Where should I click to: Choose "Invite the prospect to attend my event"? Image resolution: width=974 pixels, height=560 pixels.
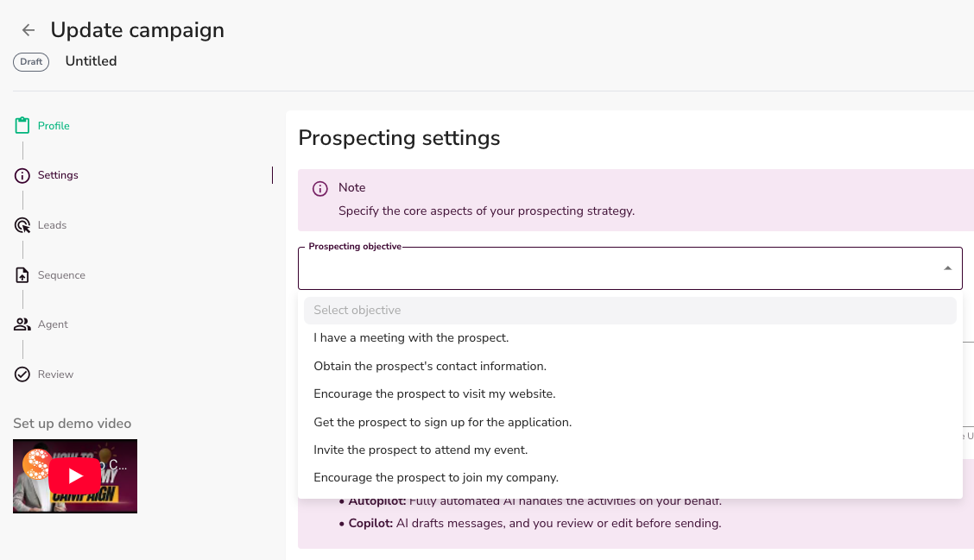click(x=421, y=450)
